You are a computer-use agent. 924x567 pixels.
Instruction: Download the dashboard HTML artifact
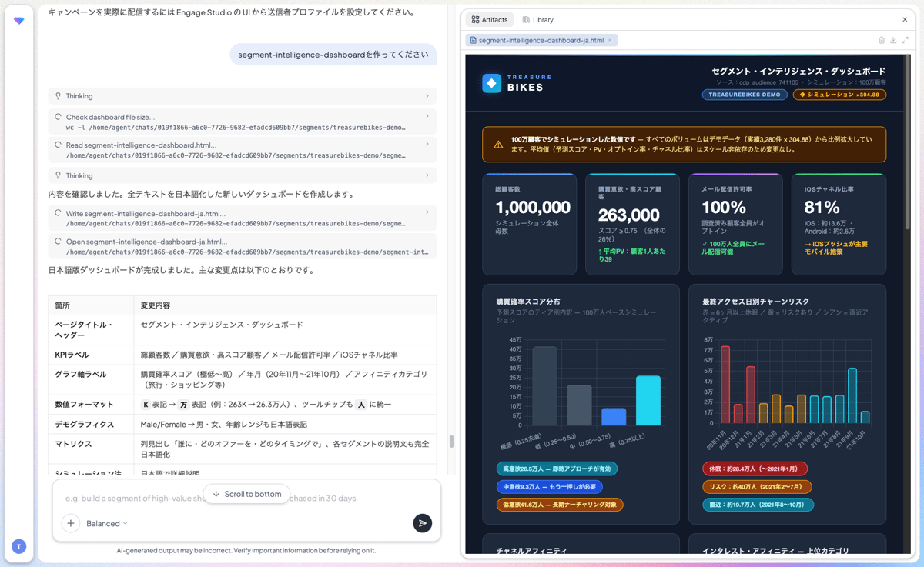click(893, 40)
